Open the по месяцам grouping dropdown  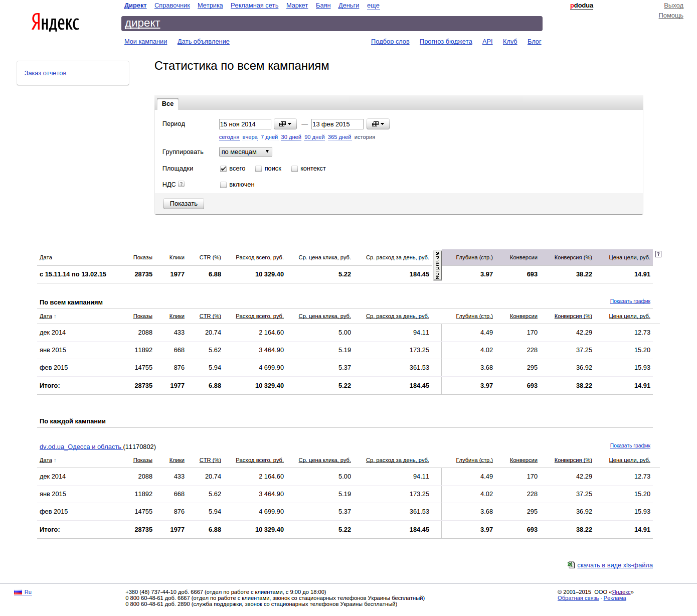click(246, 151)
